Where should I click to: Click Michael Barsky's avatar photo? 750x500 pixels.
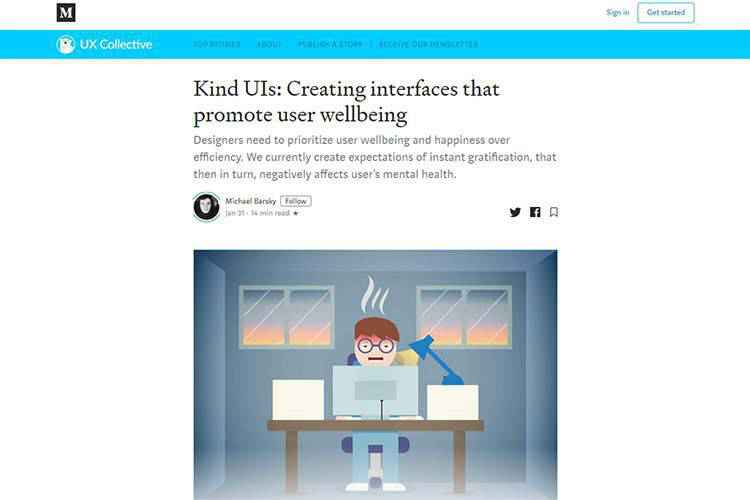[207, 207]
